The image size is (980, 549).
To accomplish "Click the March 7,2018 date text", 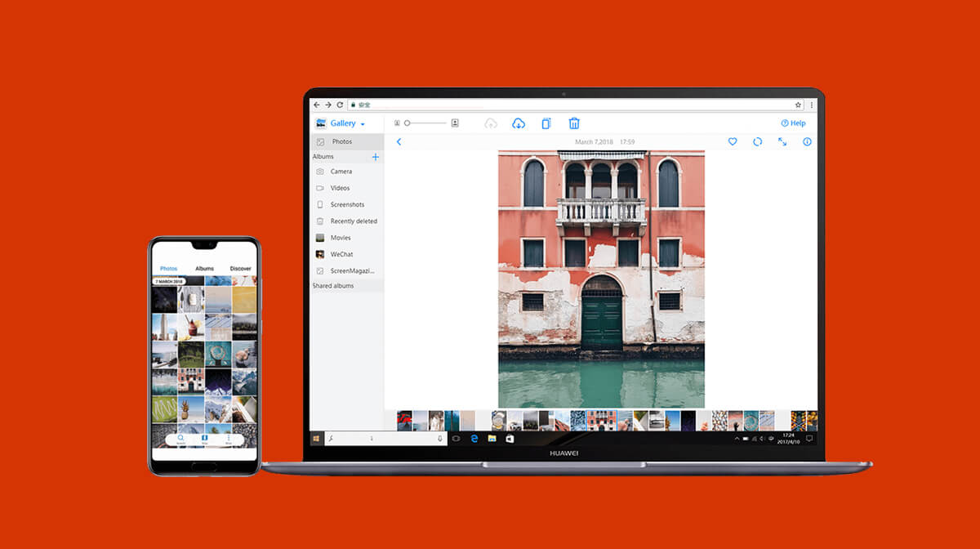I will point(594,142).
